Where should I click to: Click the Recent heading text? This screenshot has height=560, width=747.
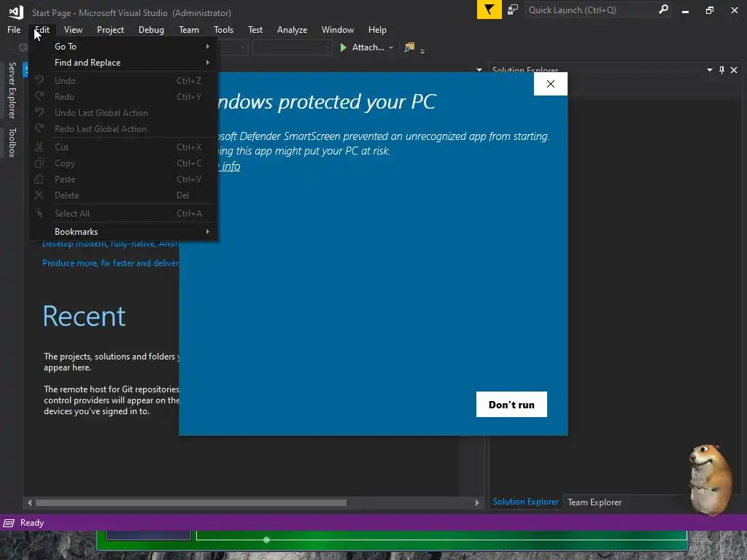pyautogui.click(x=85, y=316)
